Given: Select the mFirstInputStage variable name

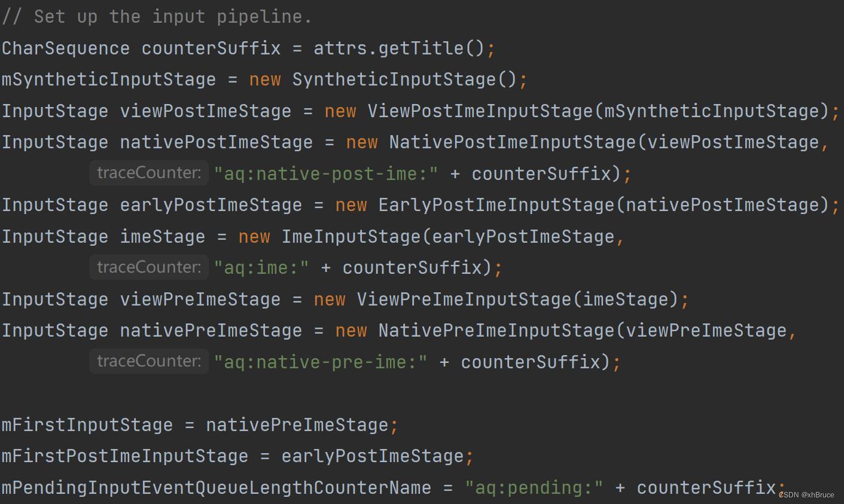Looking at the screenshot, I should coord(87,424).
